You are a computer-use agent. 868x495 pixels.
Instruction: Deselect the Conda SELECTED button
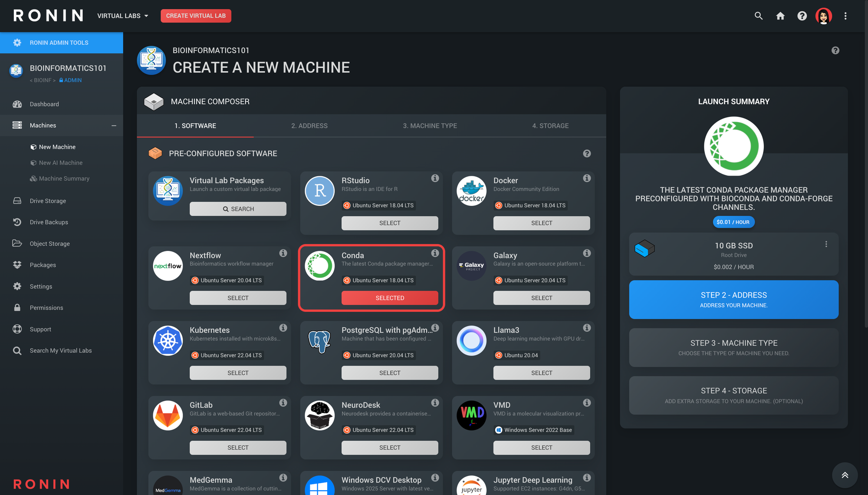click(389, 298)
